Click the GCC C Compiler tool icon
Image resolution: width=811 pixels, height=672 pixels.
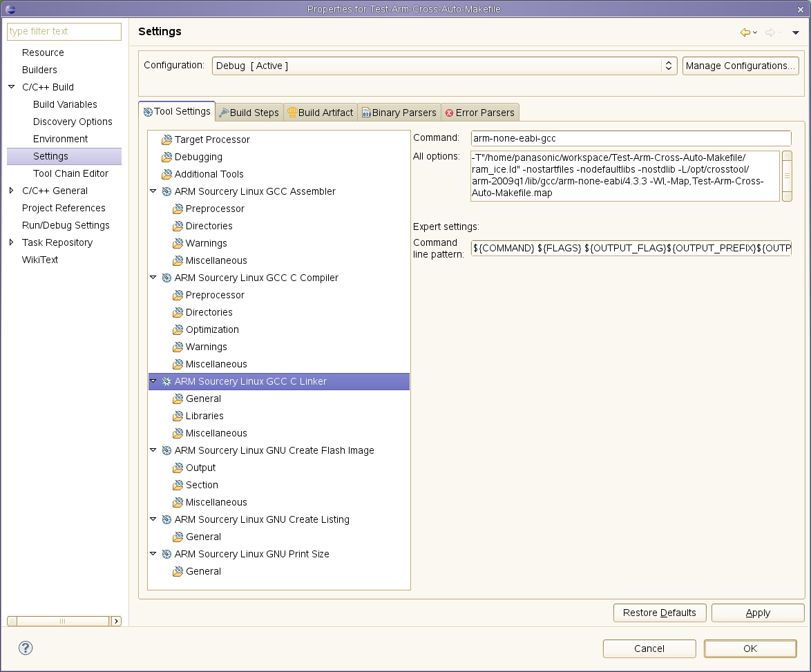pyautogui.click(x=166, y=278)
